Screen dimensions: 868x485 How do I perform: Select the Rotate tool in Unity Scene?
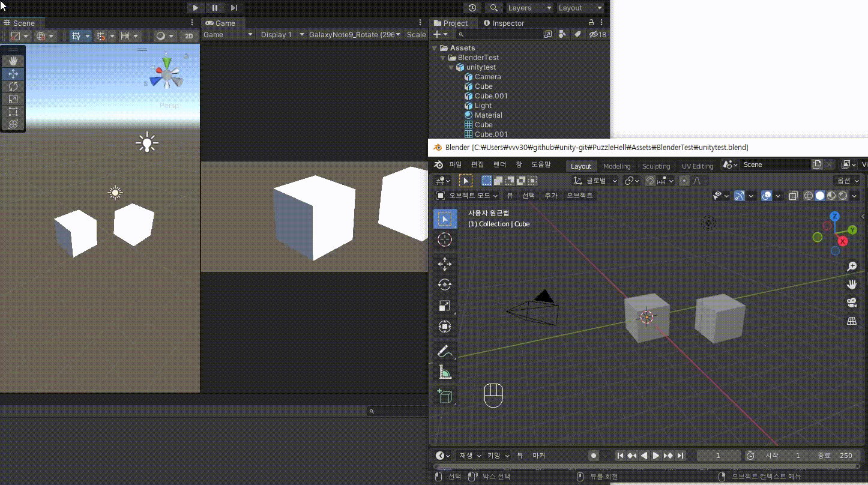[13, 86]
